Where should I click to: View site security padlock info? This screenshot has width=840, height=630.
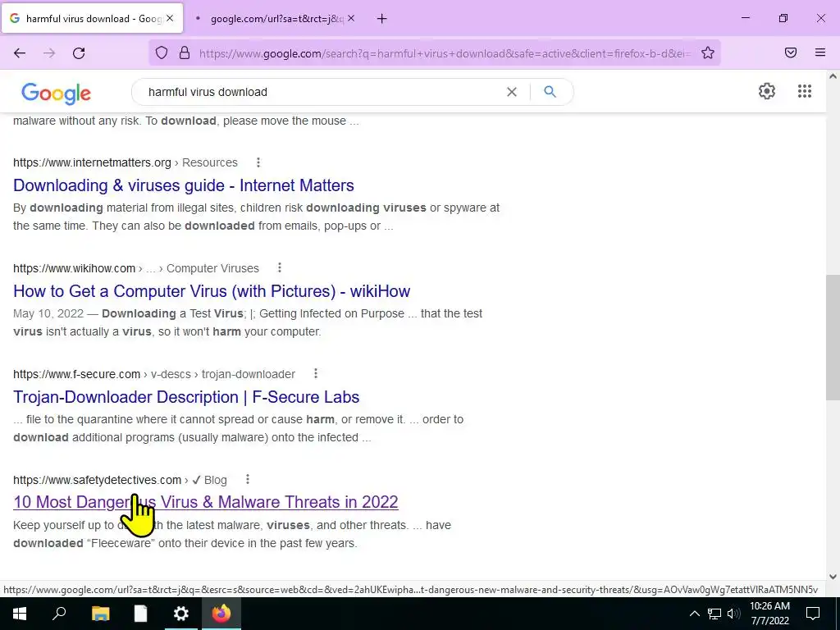pyautogui.click(x=185, y=53)
